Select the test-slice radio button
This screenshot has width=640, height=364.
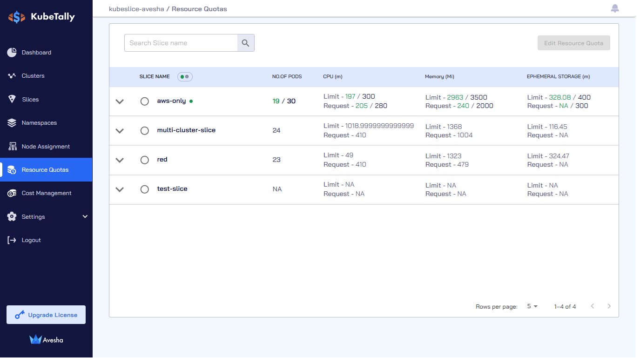[x=145, y=189]
